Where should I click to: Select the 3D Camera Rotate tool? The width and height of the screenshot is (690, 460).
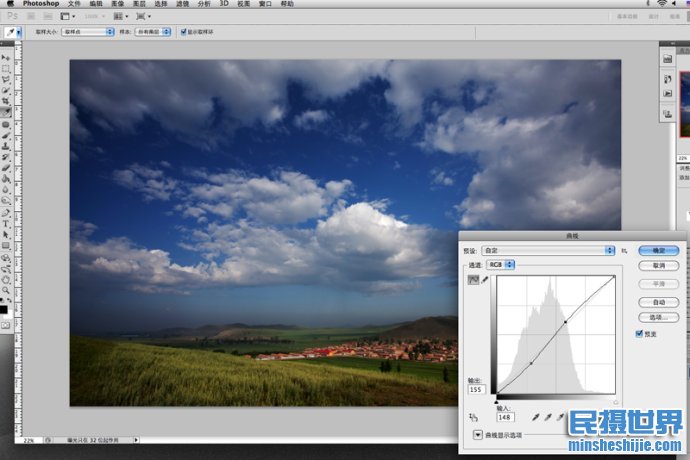click(6, 269)
